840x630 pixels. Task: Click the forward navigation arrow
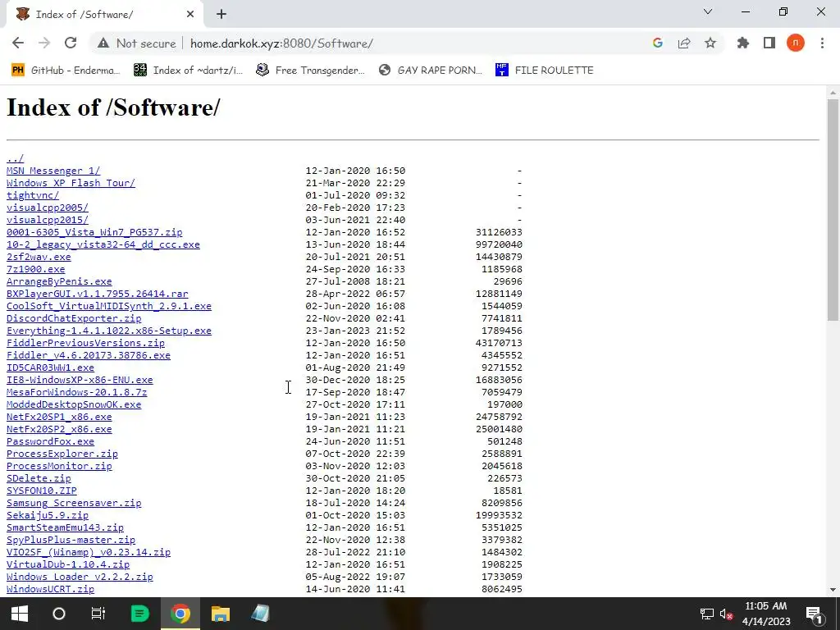[44, 43]
